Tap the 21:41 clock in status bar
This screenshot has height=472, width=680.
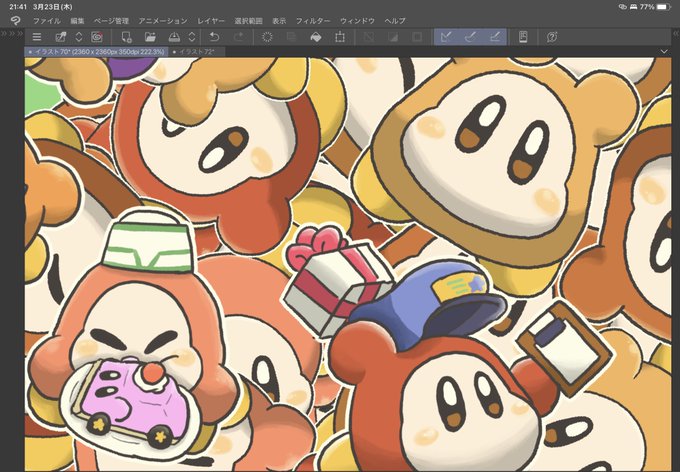pyautogui.click(x=17, y=7)
